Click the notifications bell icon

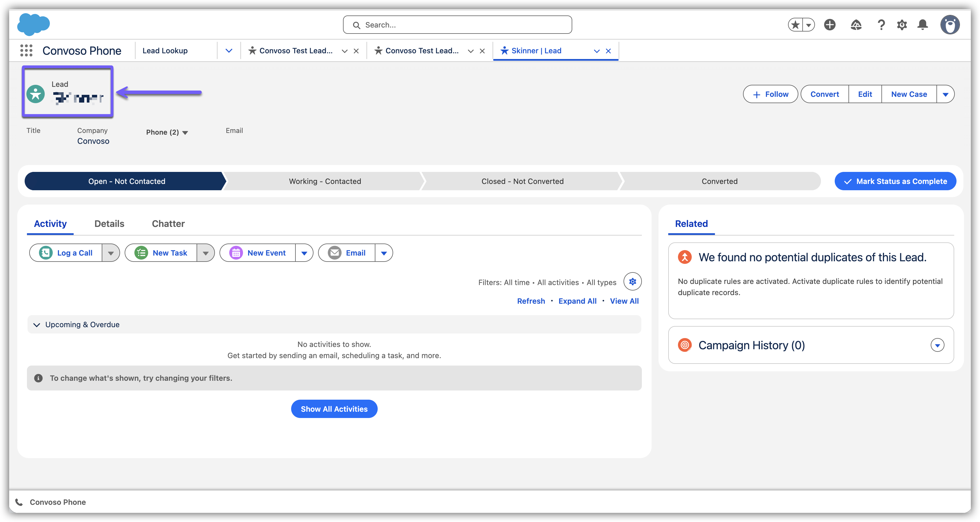(x=923, y=25)
